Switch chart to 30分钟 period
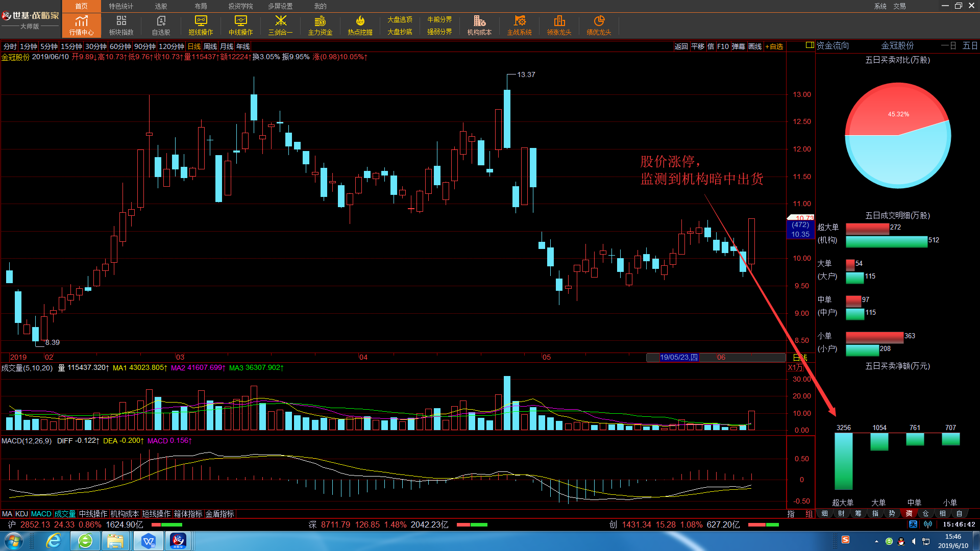 [x=96, y=46]
